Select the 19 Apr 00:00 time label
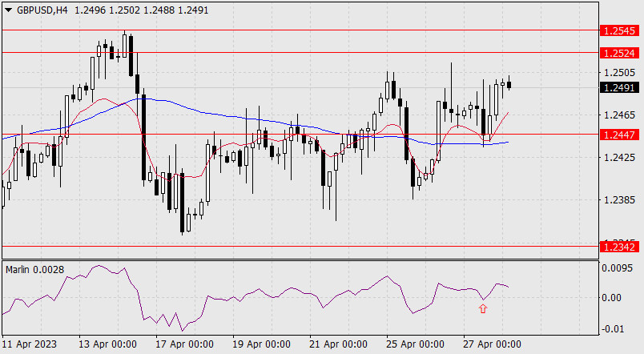 coord(262,344)
